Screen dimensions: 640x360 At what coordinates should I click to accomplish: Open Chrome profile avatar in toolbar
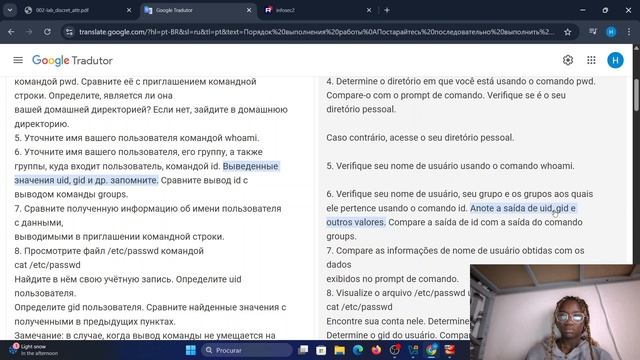[x=611, y=32]
